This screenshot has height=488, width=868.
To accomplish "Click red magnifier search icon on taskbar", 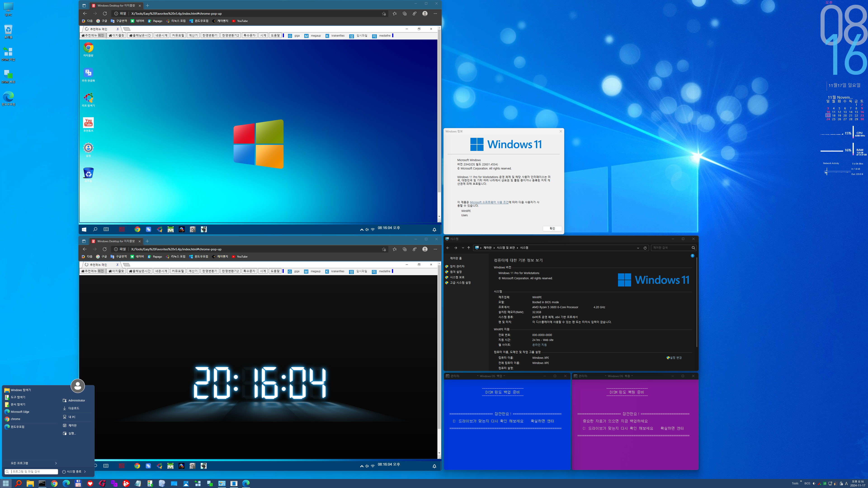I will pos(18,483).
